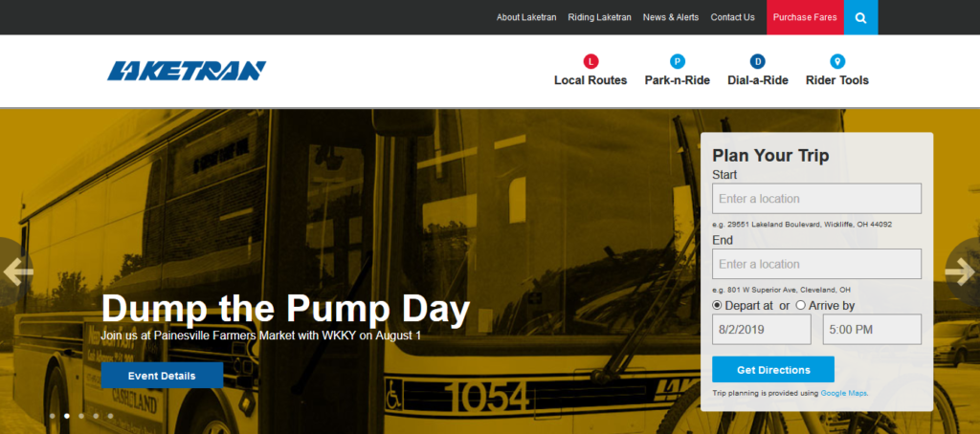This screenshot has width=980, height=434.
Task: Advance carousel with right arrow
Action: [961, 271]
